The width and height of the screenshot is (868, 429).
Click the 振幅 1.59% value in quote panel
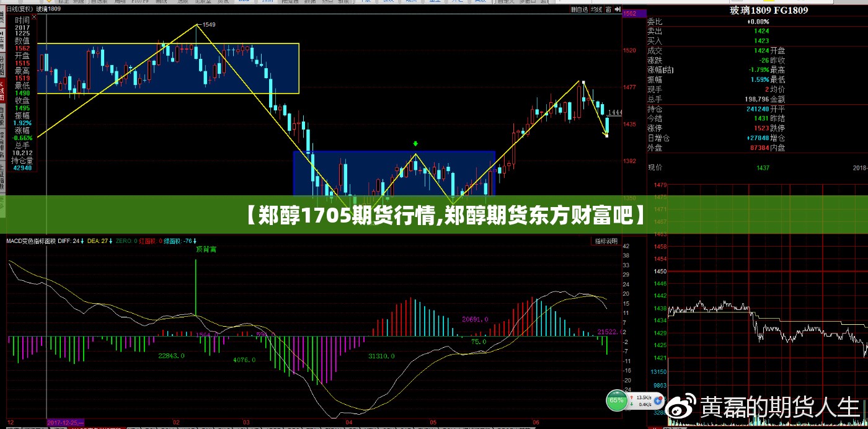tap(760, 80)
